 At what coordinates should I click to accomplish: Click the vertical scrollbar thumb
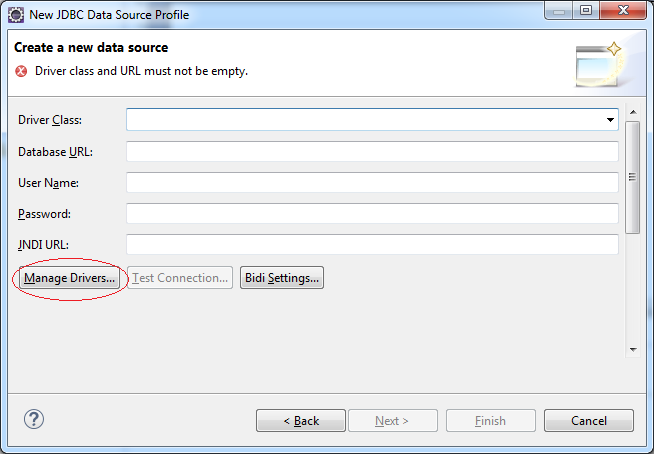(x=633, y=177)
